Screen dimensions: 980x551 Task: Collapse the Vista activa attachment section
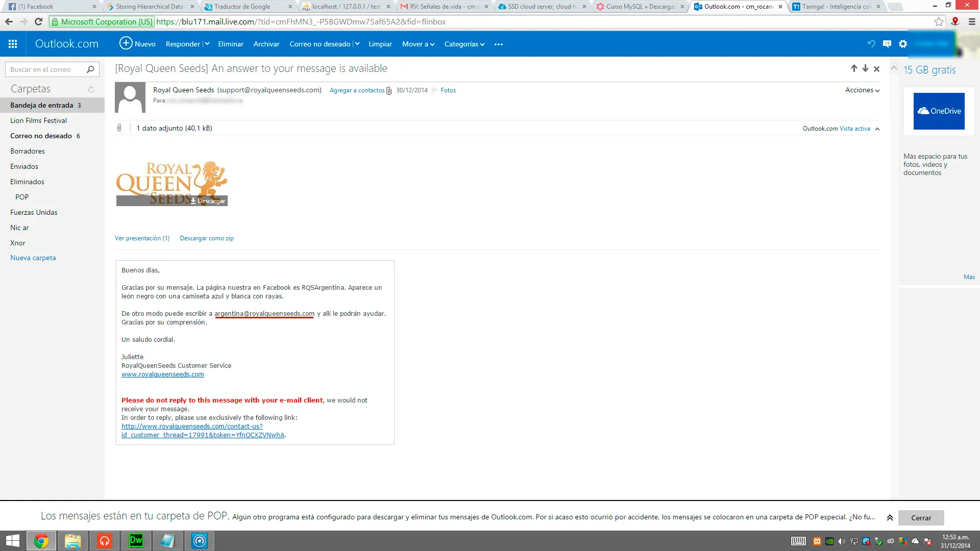[x=877, y=129]
